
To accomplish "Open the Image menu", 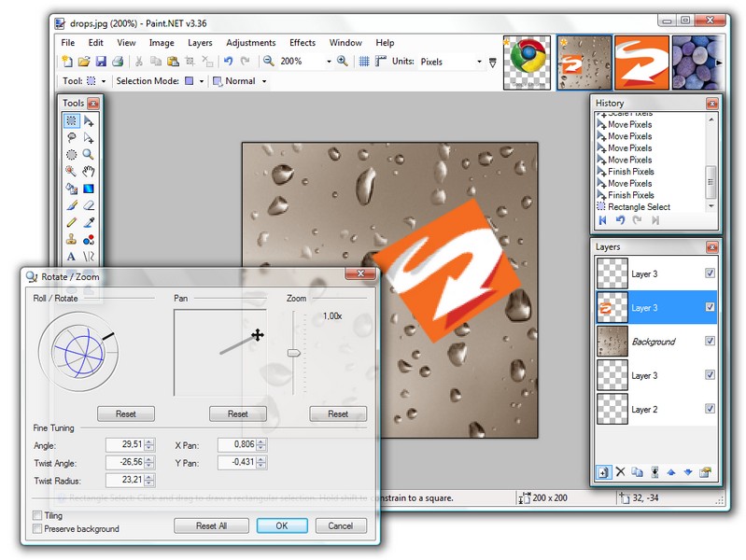I will point(162,42).
